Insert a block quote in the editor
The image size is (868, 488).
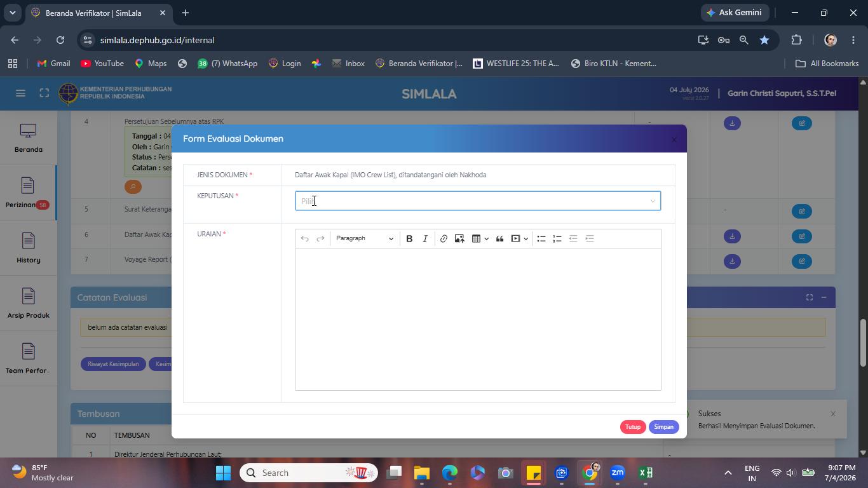pyautogui.click(x=500, y=239)
